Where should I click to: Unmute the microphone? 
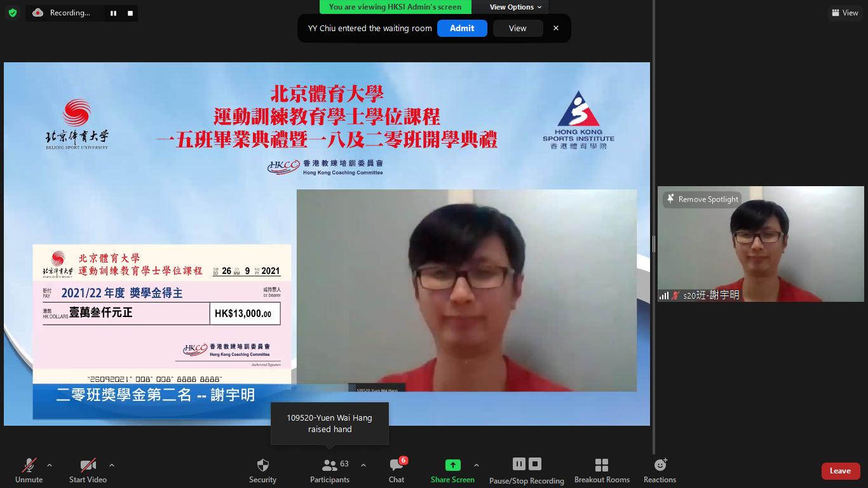(29, 471)
